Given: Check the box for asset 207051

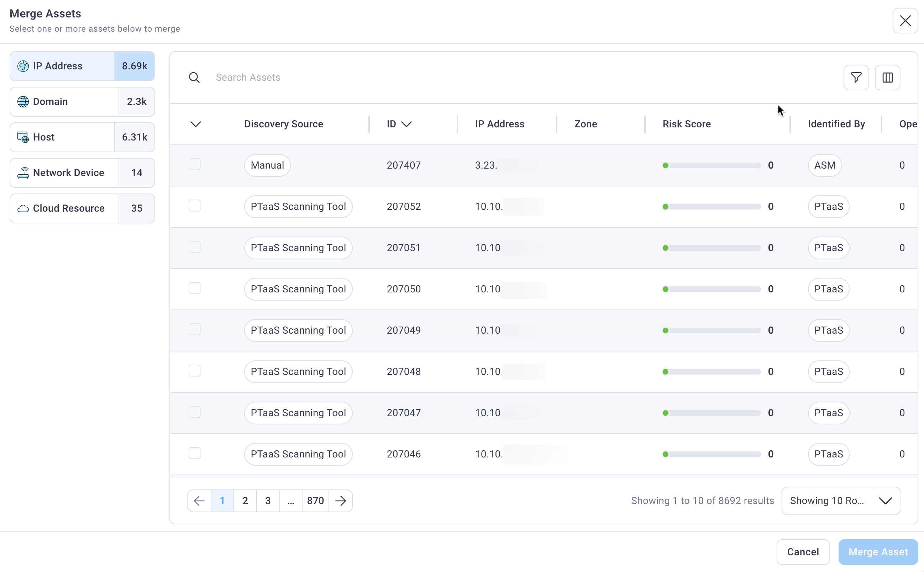Looking at the screenshot, I should point(195,247).
